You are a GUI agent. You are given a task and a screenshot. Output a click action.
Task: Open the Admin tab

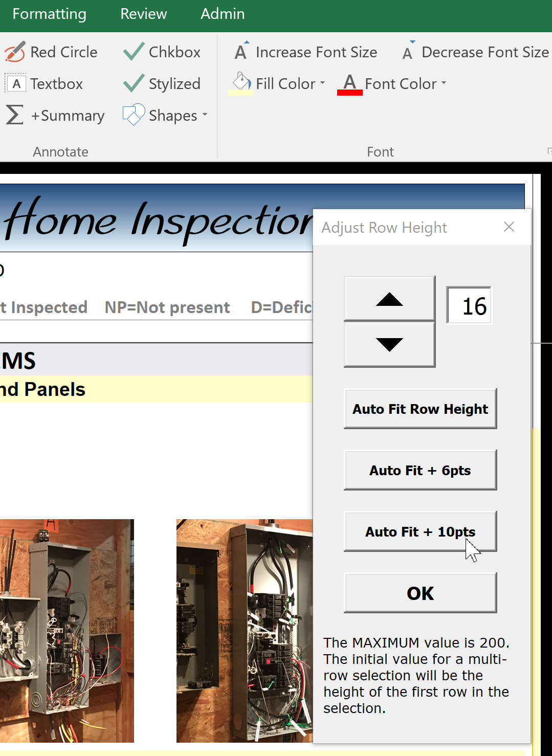[222, 14]
